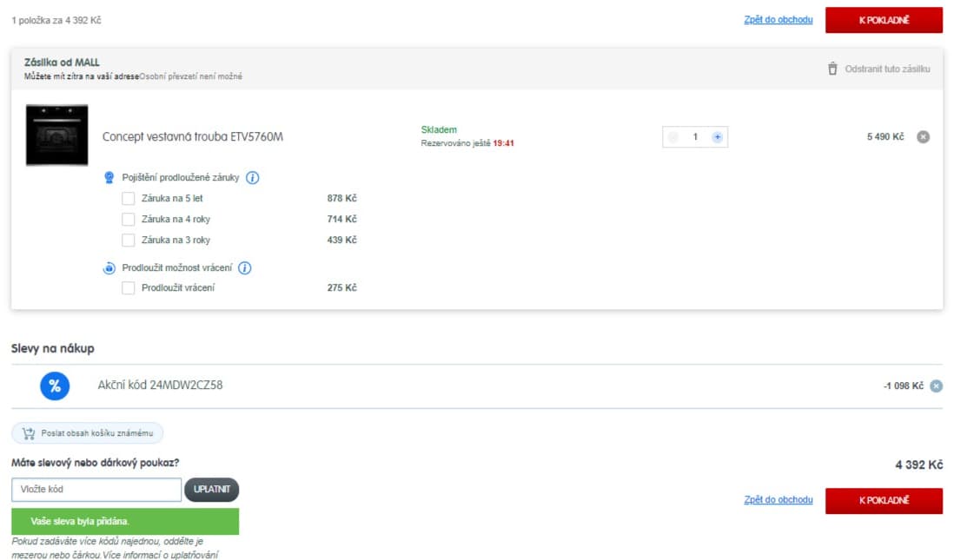Click Máte slevový nebo dárkový poukaz? heading
The height and width of the screenshot is (560, 954).
coord(95,463)
